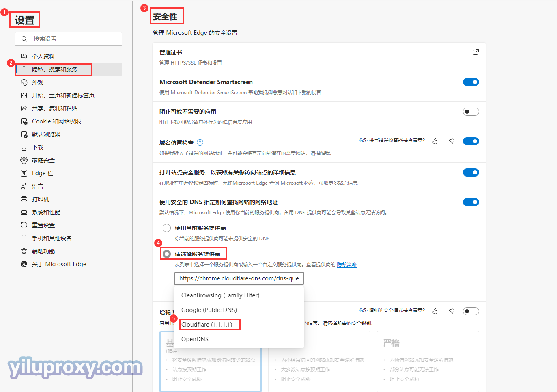Click the 打印机 printer icon

coord(24,199)
